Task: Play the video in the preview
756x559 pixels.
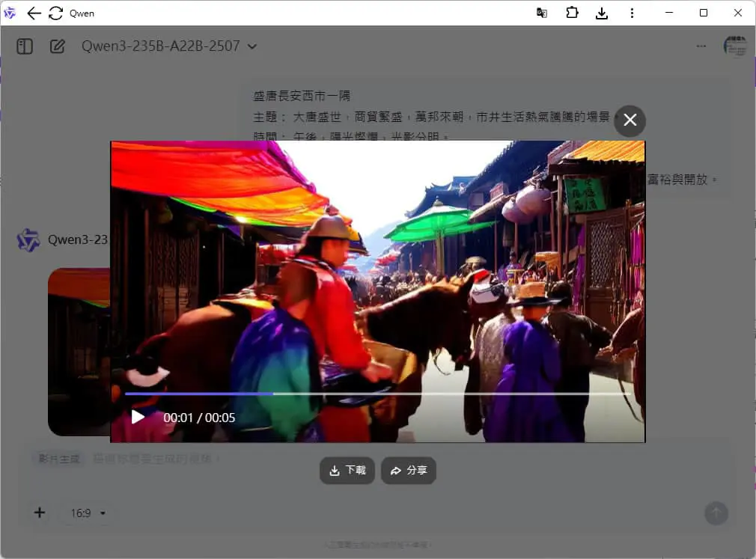Action: coord(138,417)
